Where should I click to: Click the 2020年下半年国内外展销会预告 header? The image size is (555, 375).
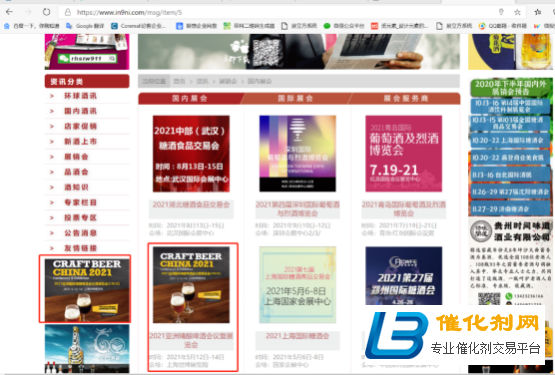(x=510, y=87)
